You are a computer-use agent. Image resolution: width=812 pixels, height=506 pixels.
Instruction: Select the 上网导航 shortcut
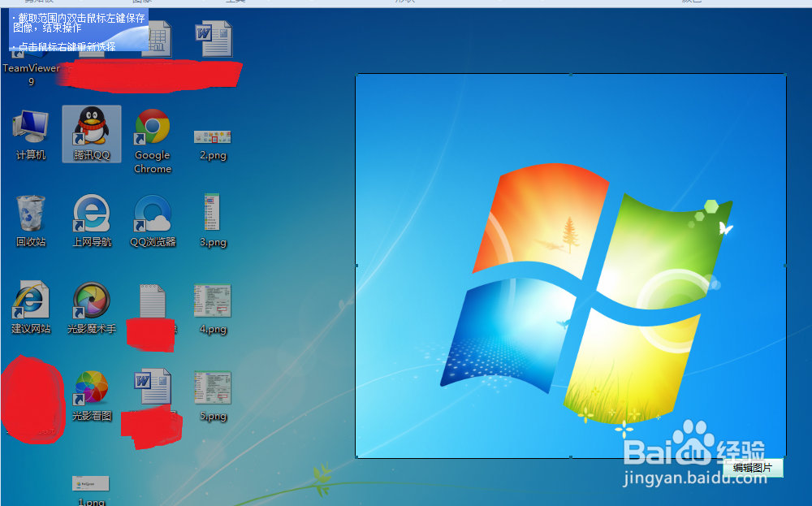click(x=92, y=221)
